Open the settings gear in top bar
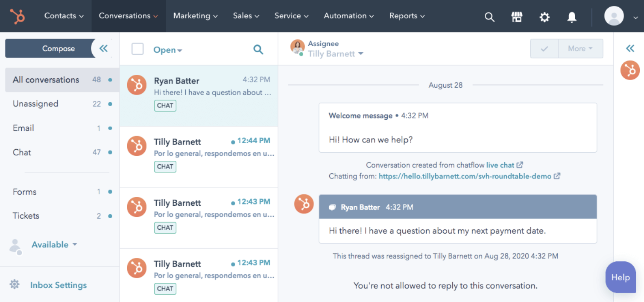 [544, 17]
